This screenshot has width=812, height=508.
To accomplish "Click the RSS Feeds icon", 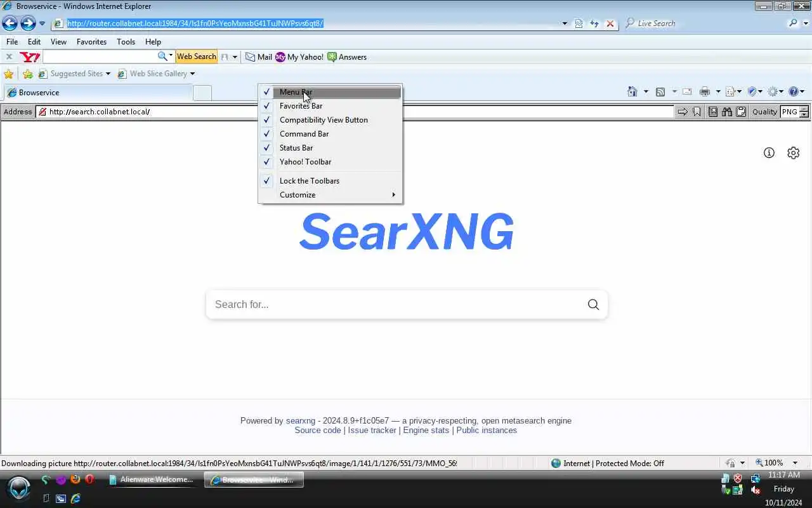I will [660, 92].
